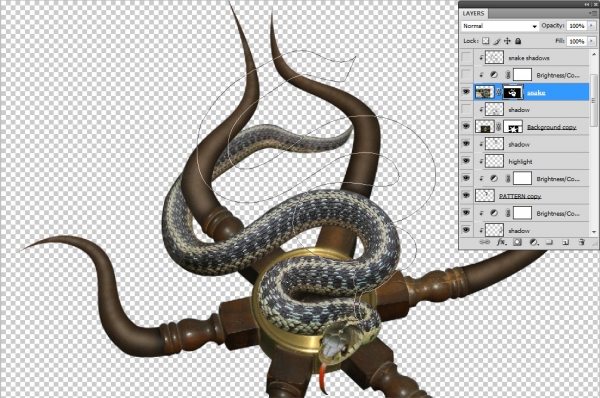Show shadow layer directly below snake
The height and width of the screenshot is (398, 600).
point(466,109)
